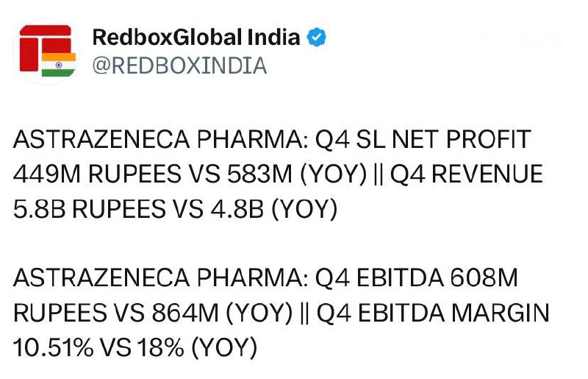This screenshot has height=379, width=588.
Task: Select the 'Q4 SL NET PROFIT' text
Action: (423, 139)
